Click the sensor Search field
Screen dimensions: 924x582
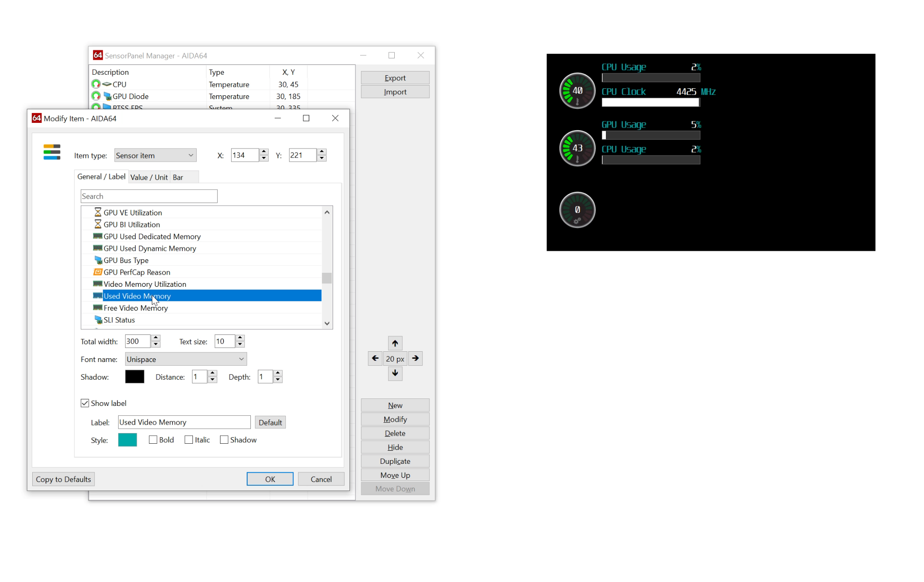[x=149, y=196]
